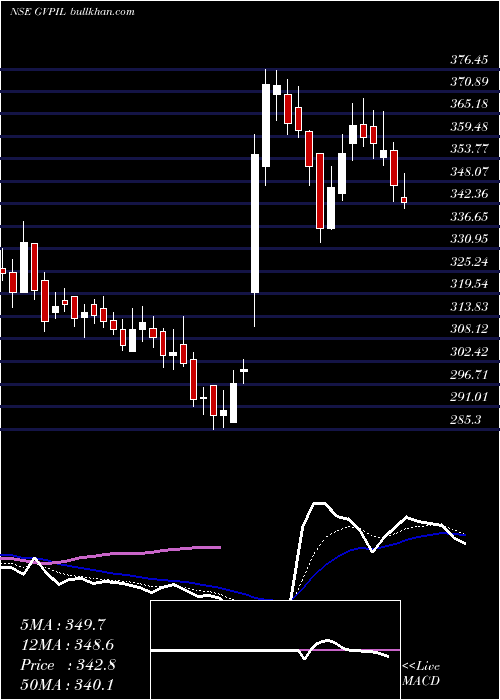Click the <<Live MACD label
The image size is (500, 700).
coord(421,674)
